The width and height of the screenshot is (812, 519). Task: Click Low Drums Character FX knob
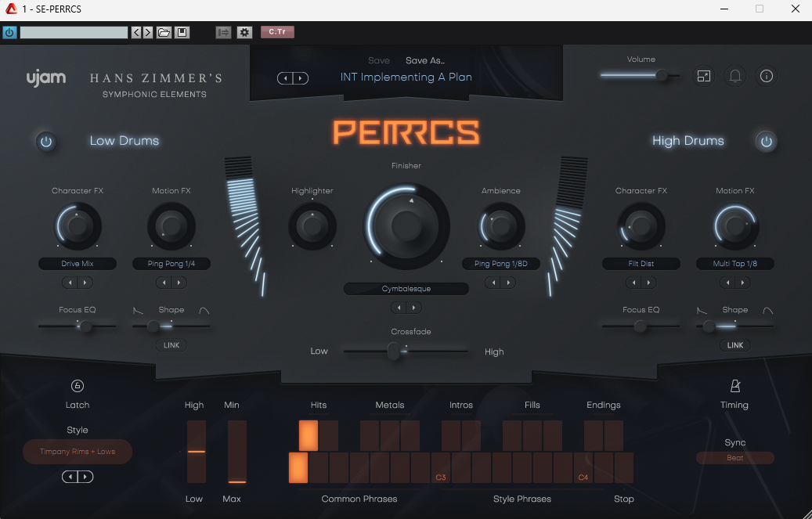point(78,226)
